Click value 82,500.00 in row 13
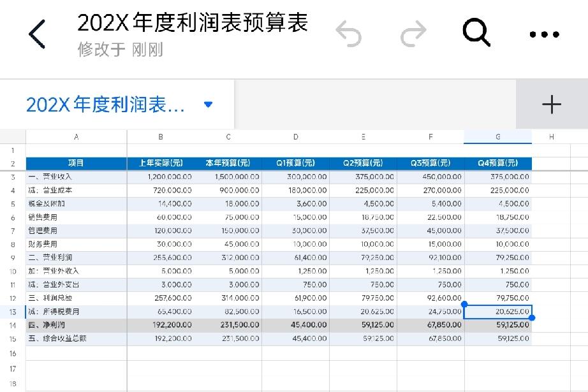Screen dimensions: 588x392 [x=242, y=312]
